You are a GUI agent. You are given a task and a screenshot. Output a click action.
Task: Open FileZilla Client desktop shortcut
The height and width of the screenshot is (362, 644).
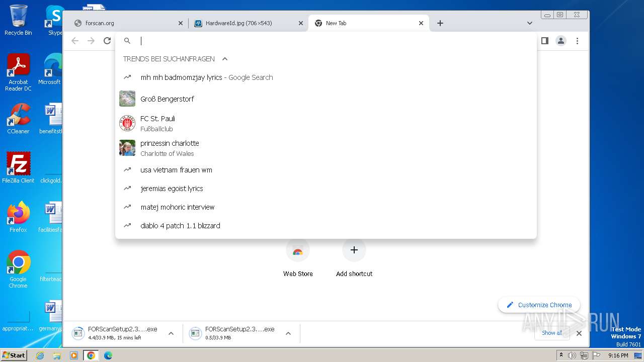(x=18, y=167)
